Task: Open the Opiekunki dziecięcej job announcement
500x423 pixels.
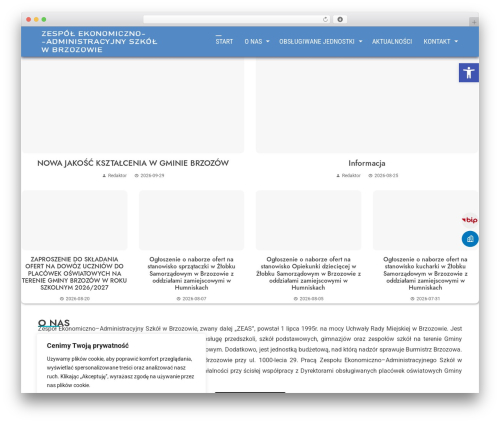Action: click(308, 273)
